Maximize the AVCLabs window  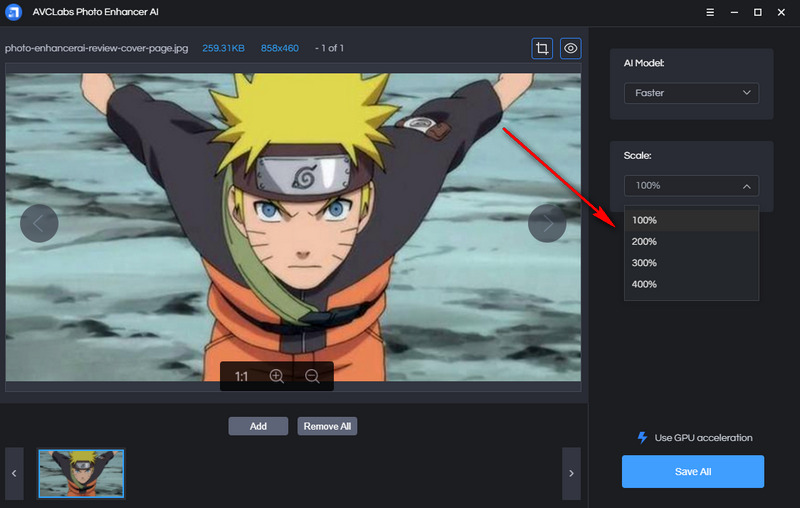point(758,12)
